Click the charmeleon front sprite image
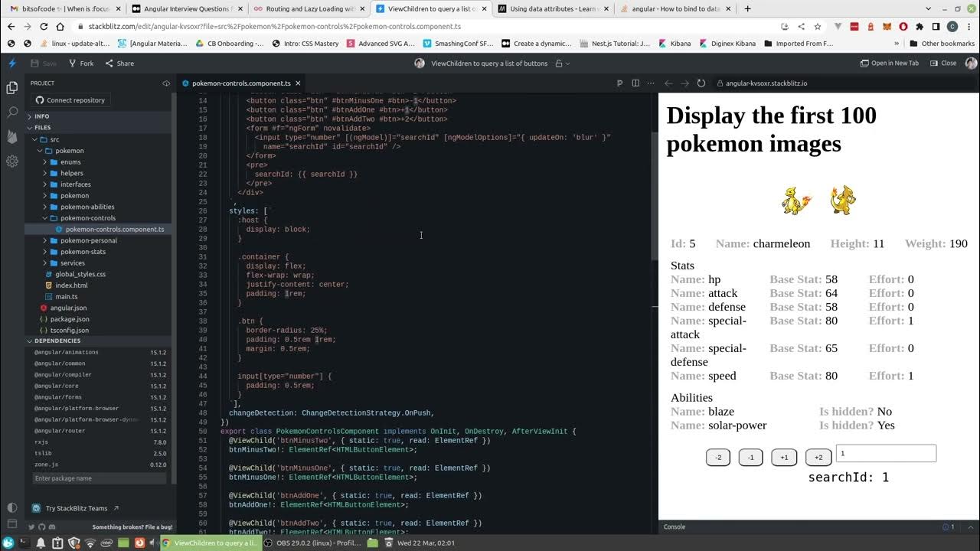This screenshot has height=551, width=980. pyautogui.click(x=796, y=201)
